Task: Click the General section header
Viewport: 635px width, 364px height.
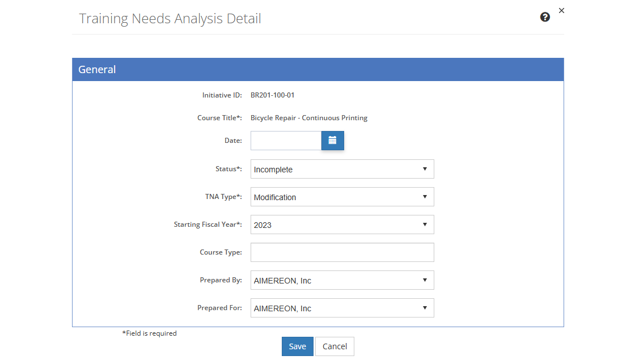Action: 318,70
